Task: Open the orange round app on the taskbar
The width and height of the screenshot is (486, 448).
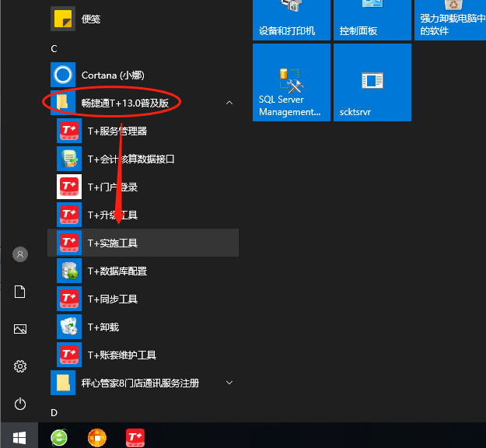Action: 97,438
